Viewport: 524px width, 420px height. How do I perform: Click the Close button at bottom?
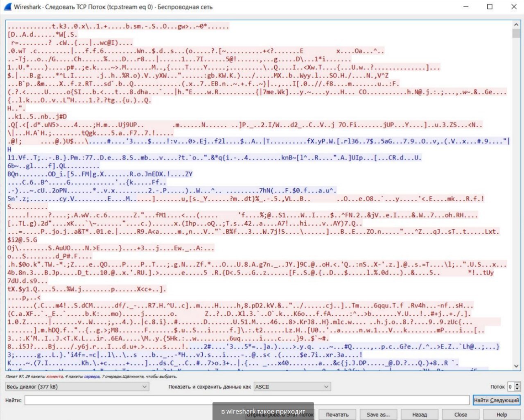461,414
